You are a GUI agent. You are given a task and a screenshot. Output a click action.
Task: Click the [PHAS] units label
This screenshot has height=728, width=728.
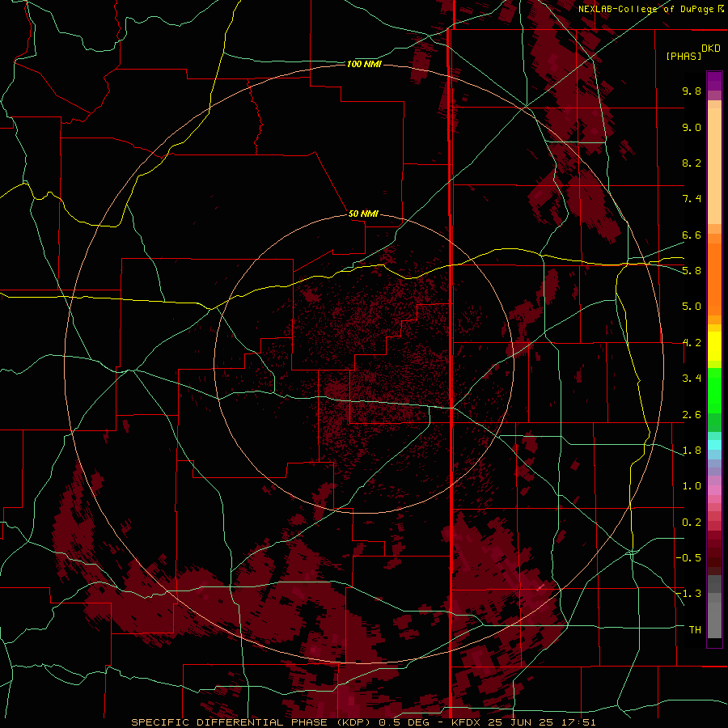click(684, 56)
